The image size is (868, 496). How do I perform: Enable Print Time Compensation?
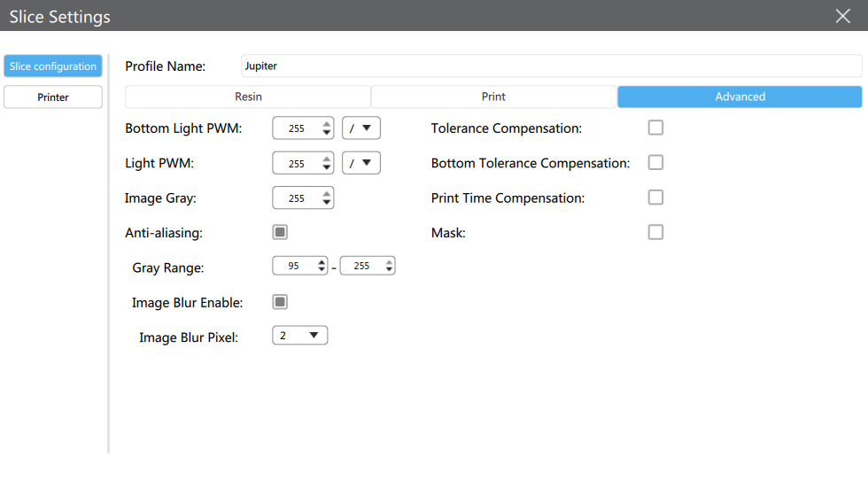coord(655,198)
